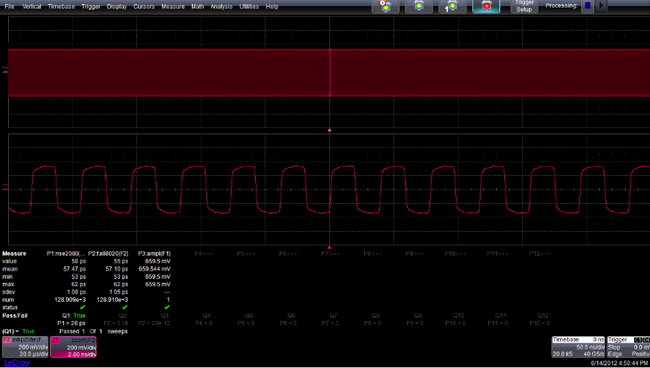Open the Trigger descriptor box
This screenshot has height=368, width=650.
628,347
